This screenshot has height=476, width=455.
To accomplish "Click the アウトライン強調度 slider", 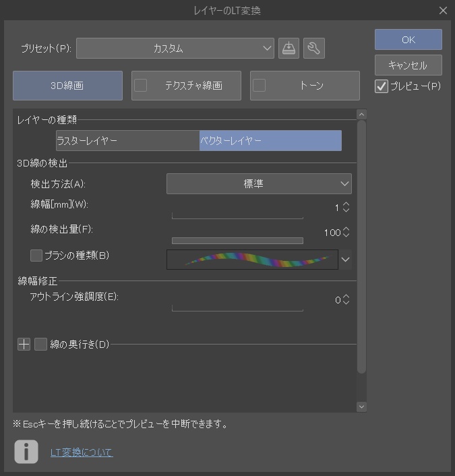I will pos(237,308).
